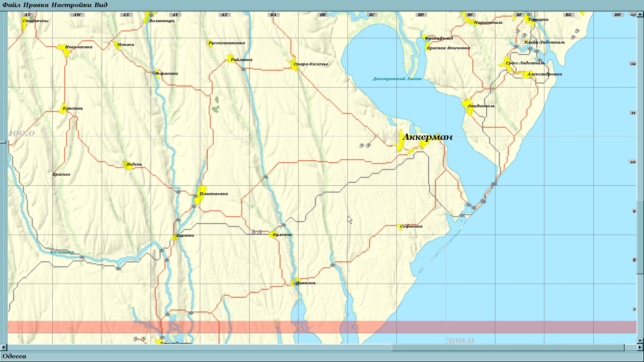Click the Софиевка town label

click(411, 226)
